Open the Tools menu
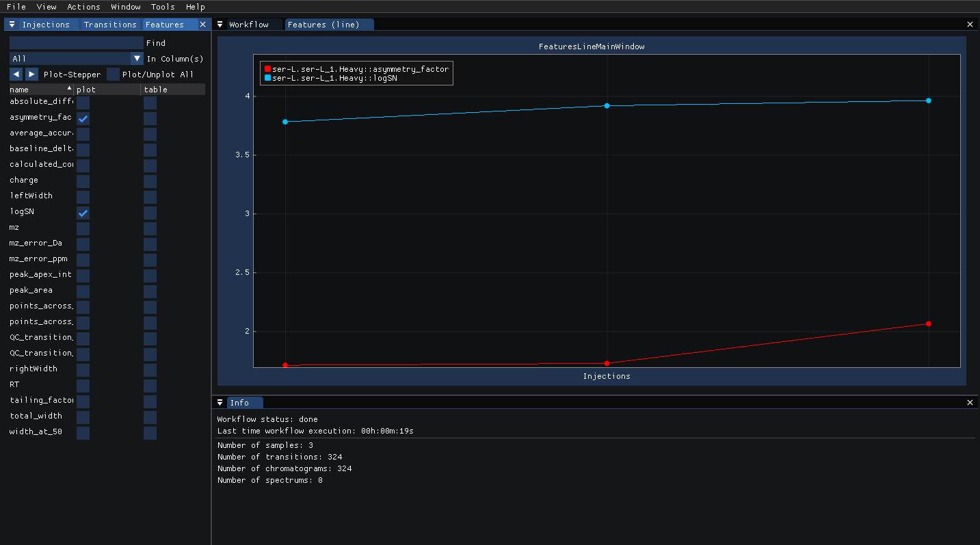The height and width of the screenshot is (545, 980). tap(163, 7)
